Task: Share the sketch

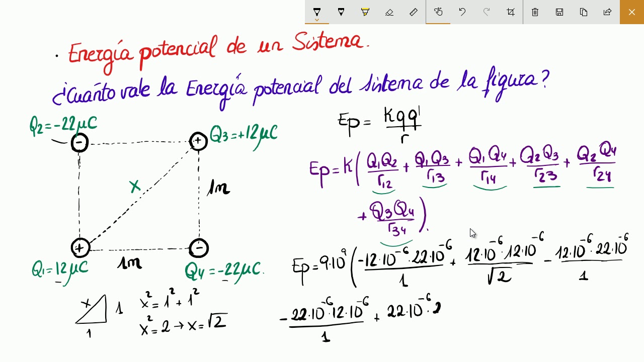Action: (x=608, y=12)
